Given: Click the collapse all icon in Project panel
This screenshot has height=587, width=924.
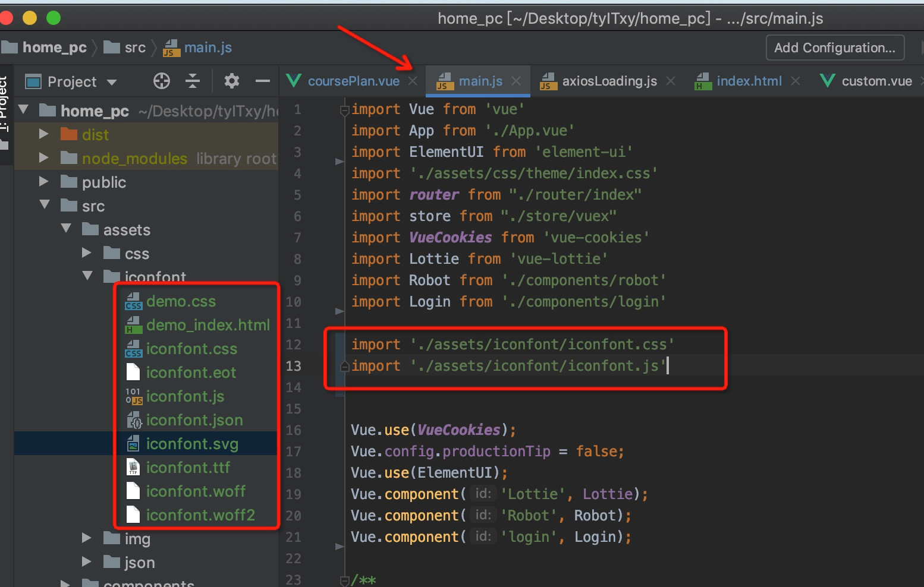Looking at the screenshot, I should click(193, 81).
